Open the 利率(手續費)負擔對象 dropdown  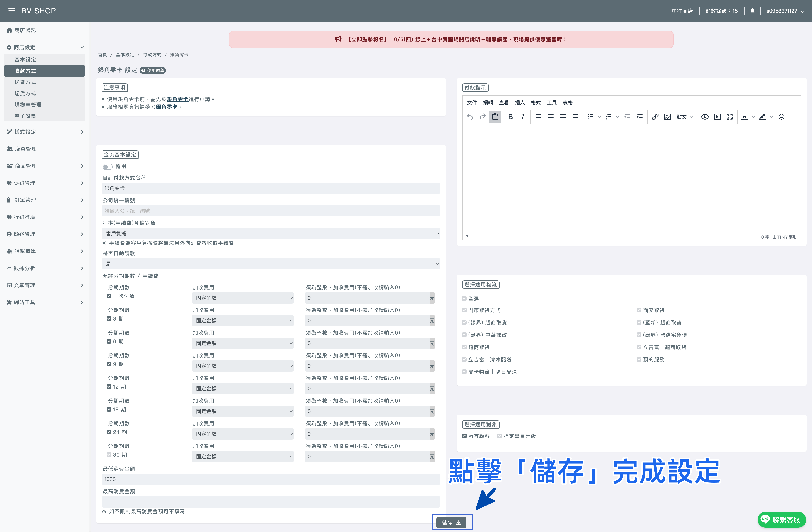pyautogui.click(x=271, y=234)
